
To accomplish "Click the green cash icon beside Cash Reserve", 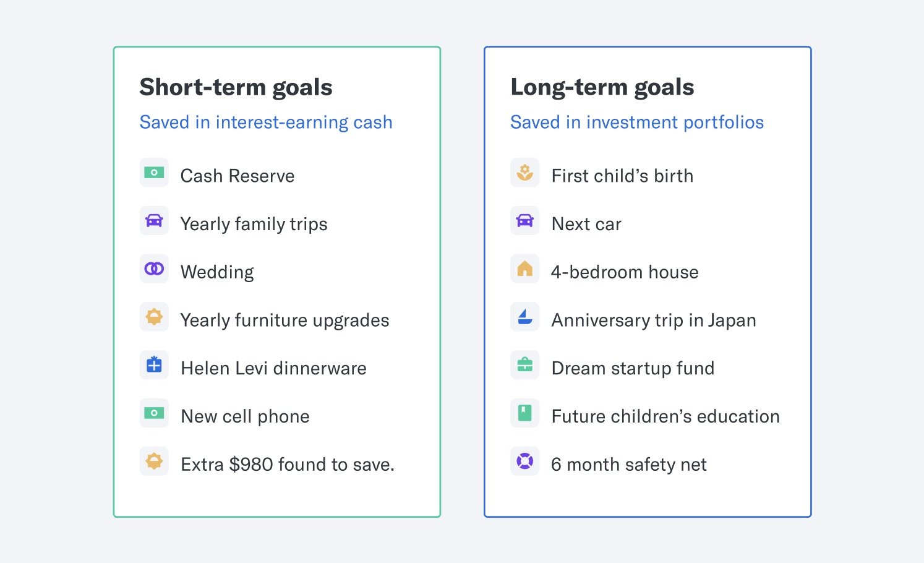I will click(x=154, y=173).
